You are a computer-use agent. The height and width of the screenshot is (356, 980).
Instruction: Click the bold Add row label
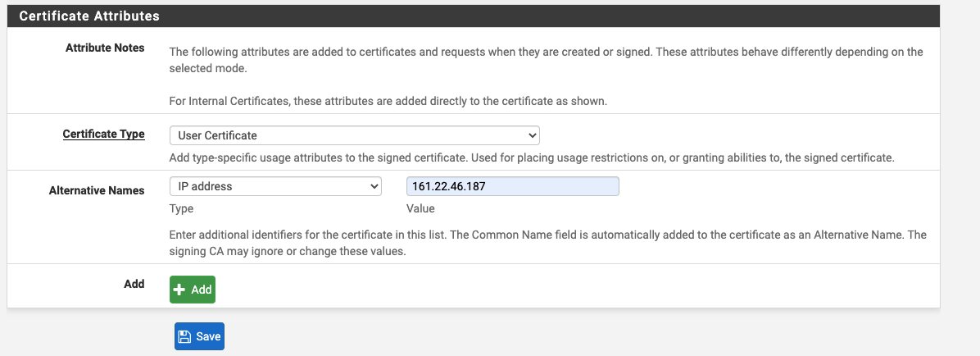pyautogui.click(x=134, y=284)
